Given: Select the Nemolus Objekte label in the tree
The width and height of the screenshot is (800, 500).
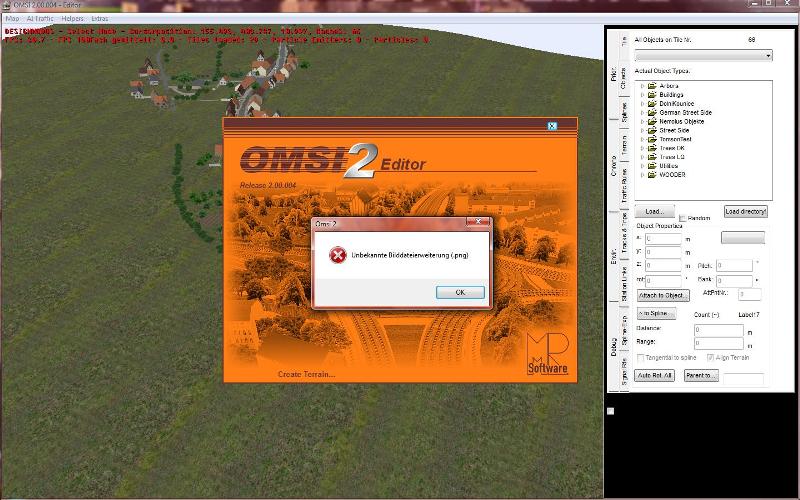Looking at the screenshot, I should pos(682,121).
